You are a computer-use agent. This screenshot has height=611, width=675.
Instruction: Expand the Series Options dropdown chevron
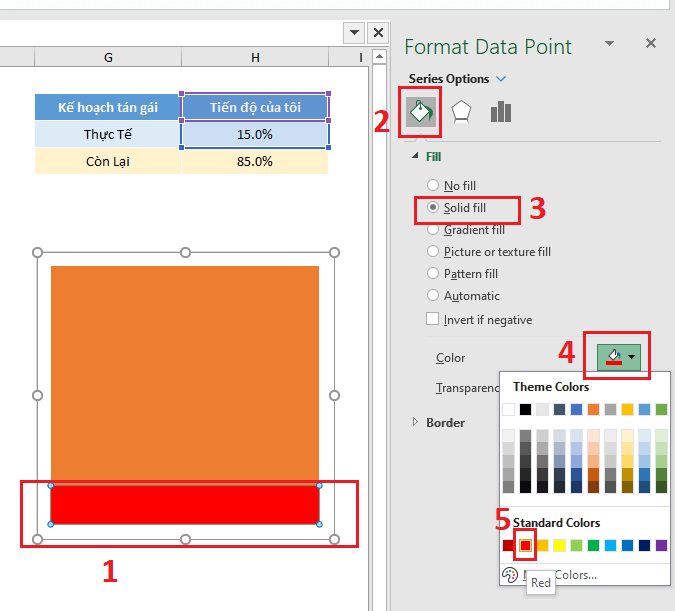pos(501,79)
